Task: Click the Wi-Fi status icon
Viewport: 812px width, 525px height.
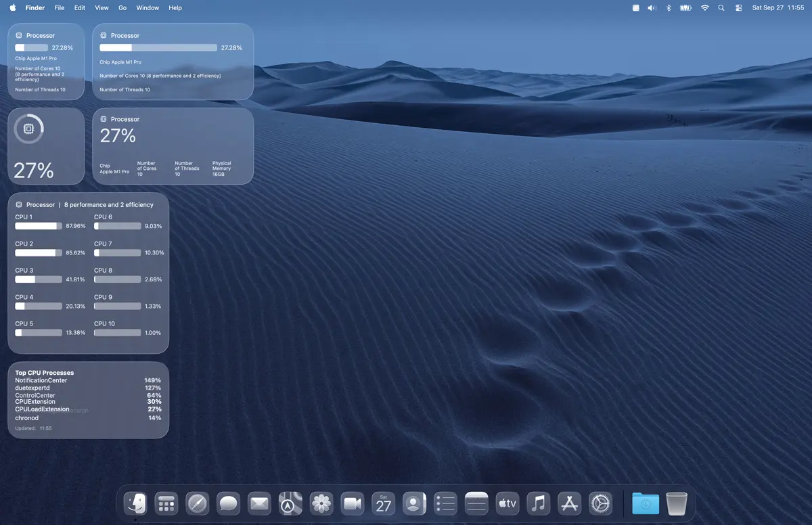Action: 704,8
